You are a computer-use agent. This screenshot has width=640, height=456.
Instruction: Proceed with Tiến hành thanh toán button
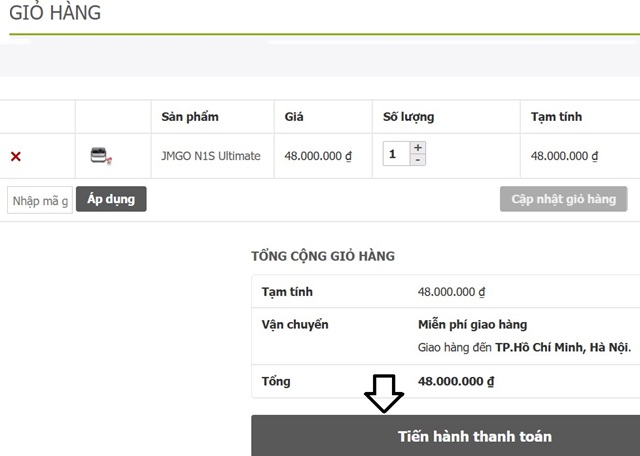pos(474,437)
